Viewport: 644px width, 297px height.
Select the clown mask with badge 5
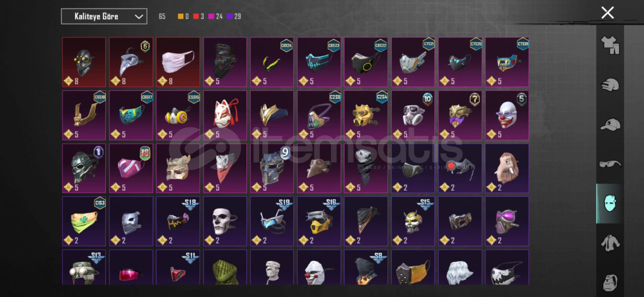[507, 115]
